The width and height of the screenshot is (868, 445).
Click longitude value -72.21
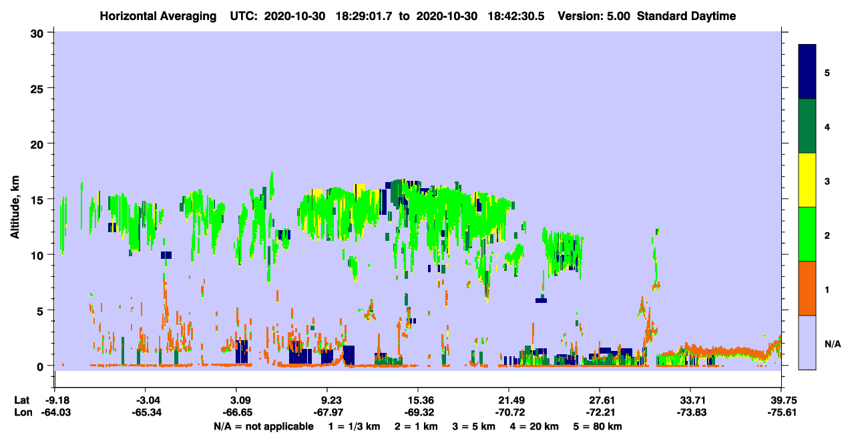coord(600,412)
